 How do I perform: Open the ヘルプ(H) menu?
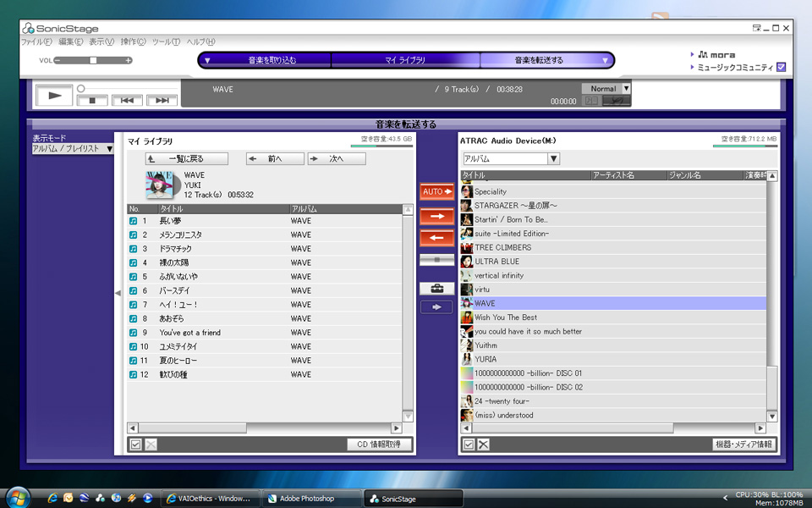(x=200, y=41)
